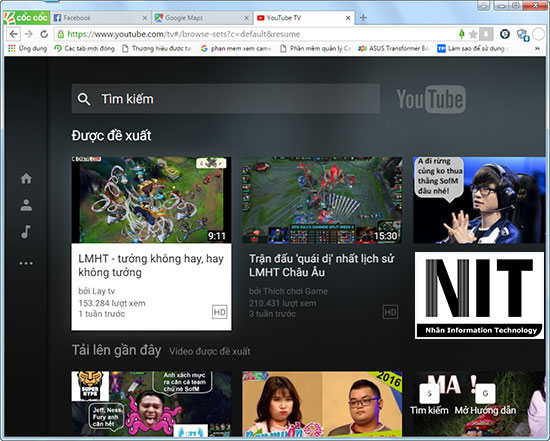Click the shield extension icon in toolbar
550x441 pixels.
coord(523,34)
